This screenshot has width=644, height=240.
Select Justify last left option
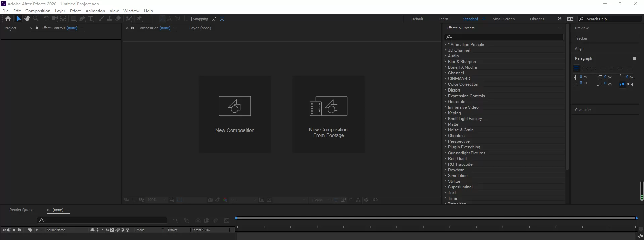(603, 68)
